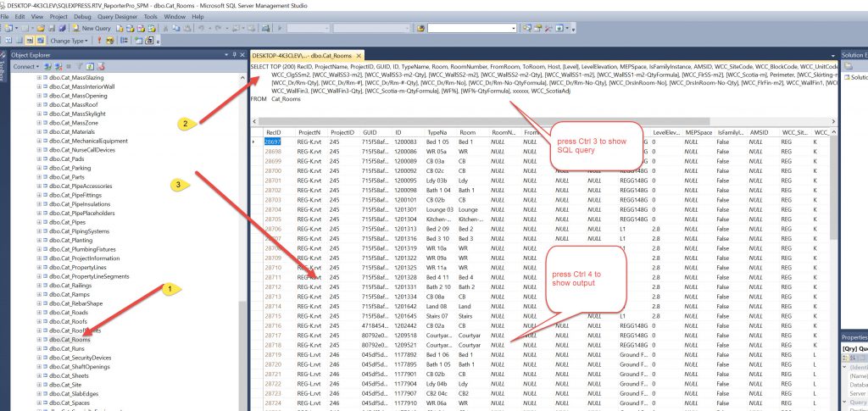Open the Change Type dropdown

point(69,40)
